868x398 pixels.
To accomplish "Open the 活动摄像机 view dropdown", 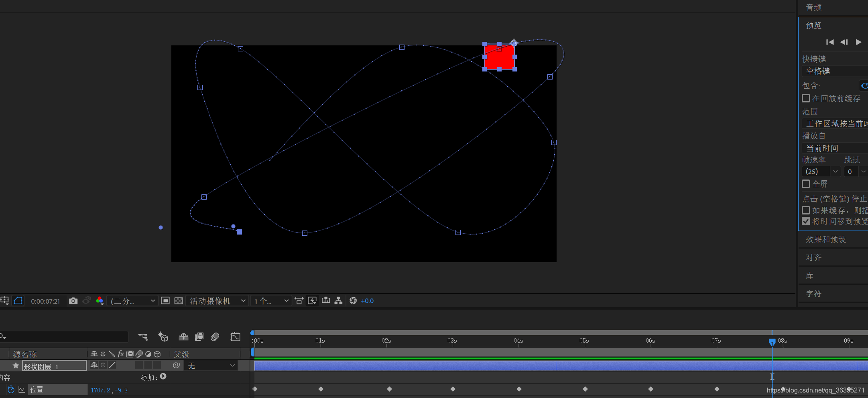I will coord(218,301).
